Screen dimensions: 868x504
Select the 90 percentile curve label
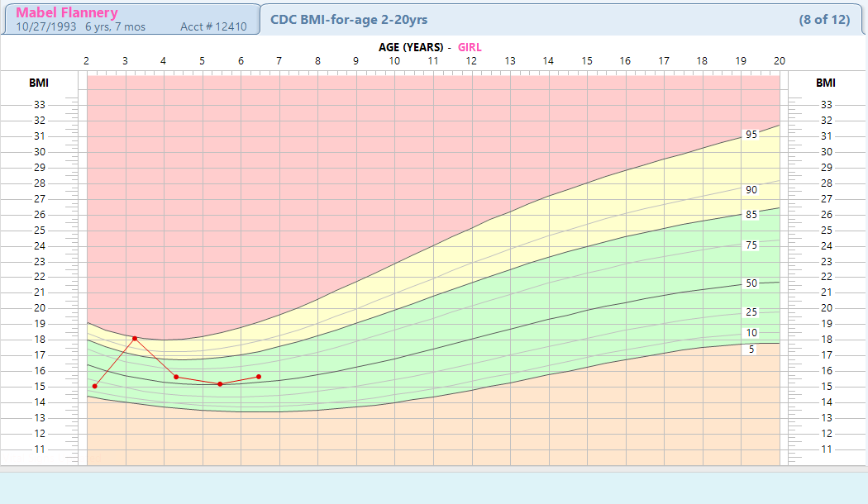[x=751, y=190]
